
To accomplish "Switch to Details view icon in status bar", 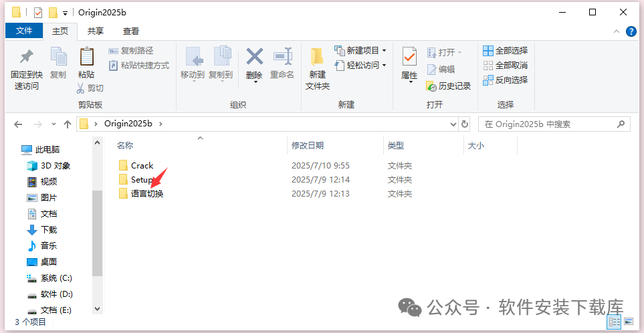I will pyautogui.click(x=615, y=321).
